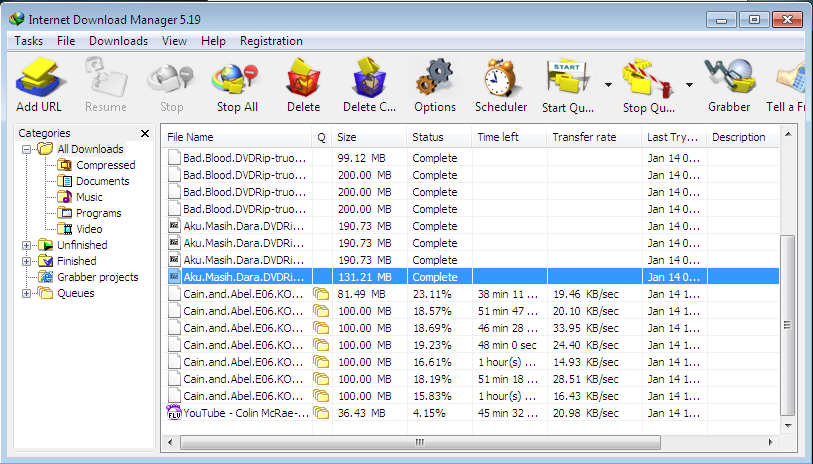This screenshot has height=464, width=813.
Task: Click the greyed Stop toolbar icon
Action: click(171, 79)
